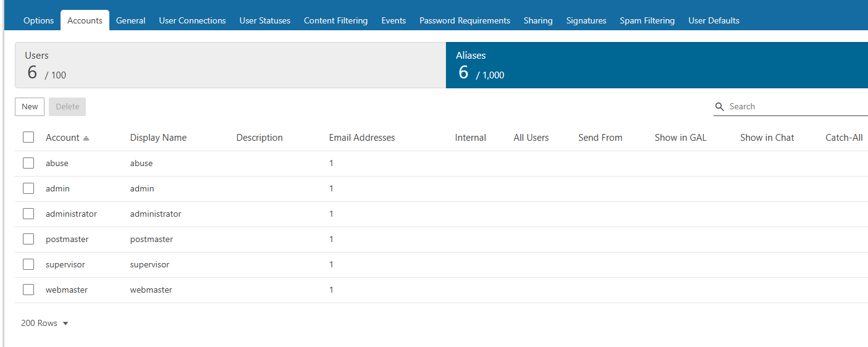Select the Aliases summary panel

pos(656,65)
